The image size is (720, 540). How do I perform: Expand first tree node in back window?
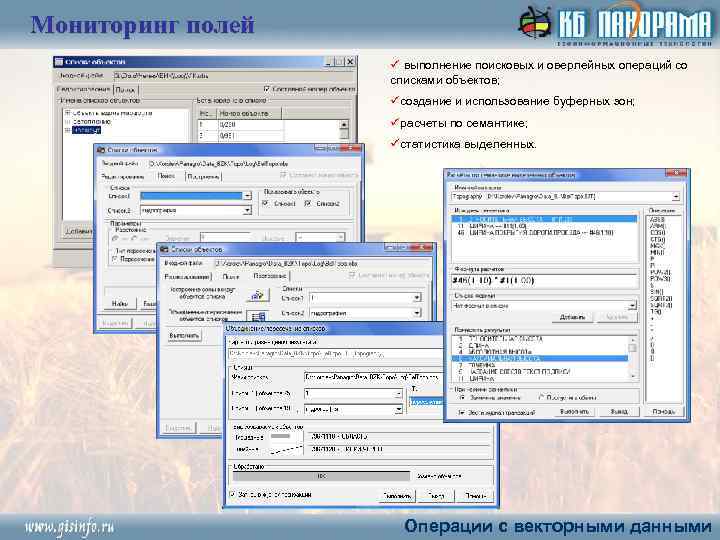pyautogui.click(x=68, y=113)
